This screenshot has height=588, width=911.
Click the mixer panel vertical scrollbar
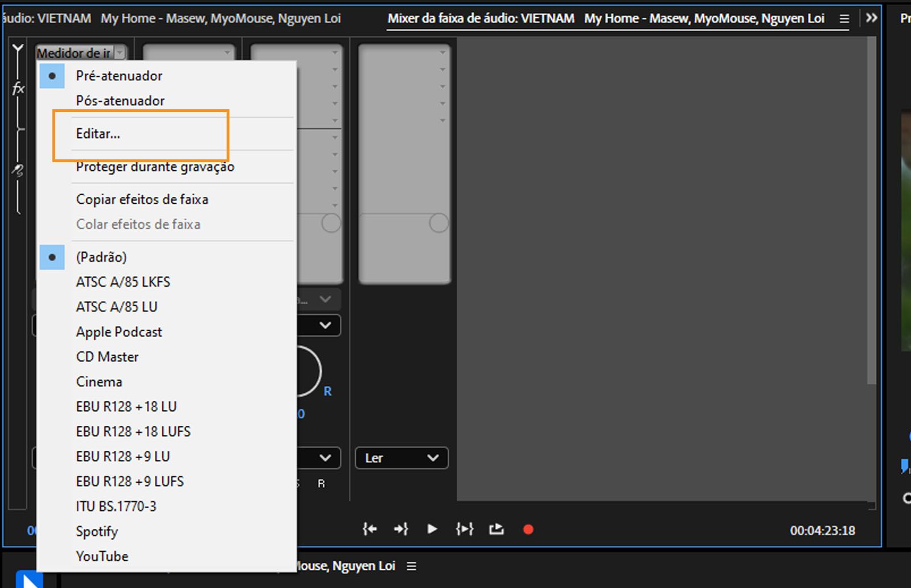pyautogui.click(x=871, y=211)
